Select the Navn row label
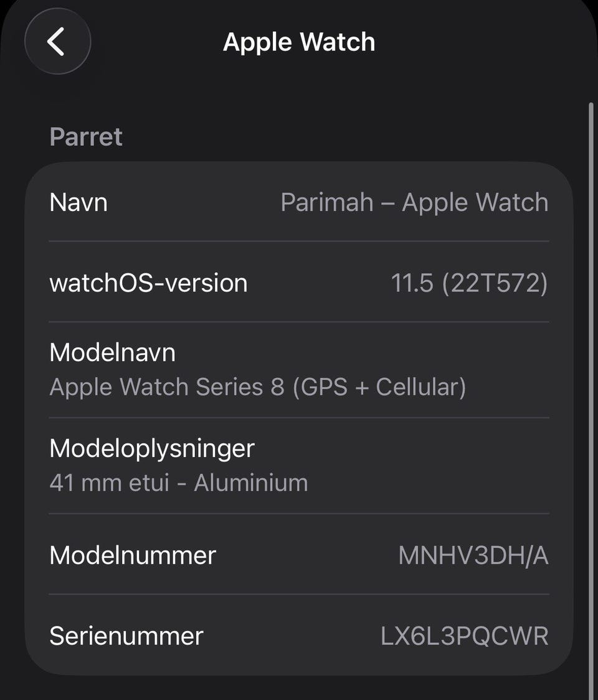The height and width of the screenshot is (700, 598). pyautogui.click(x=78, y=202)
